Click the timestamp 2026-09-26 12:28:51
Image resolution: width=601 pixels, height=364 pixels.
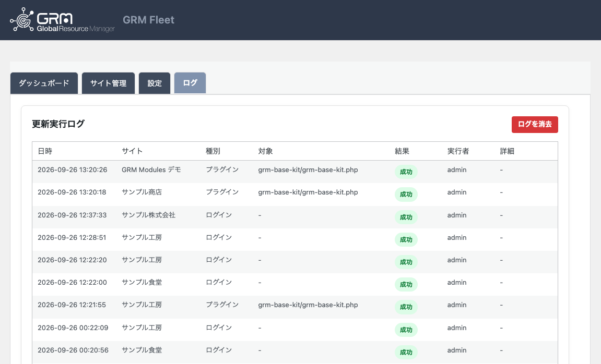click(x=72, y=238)
